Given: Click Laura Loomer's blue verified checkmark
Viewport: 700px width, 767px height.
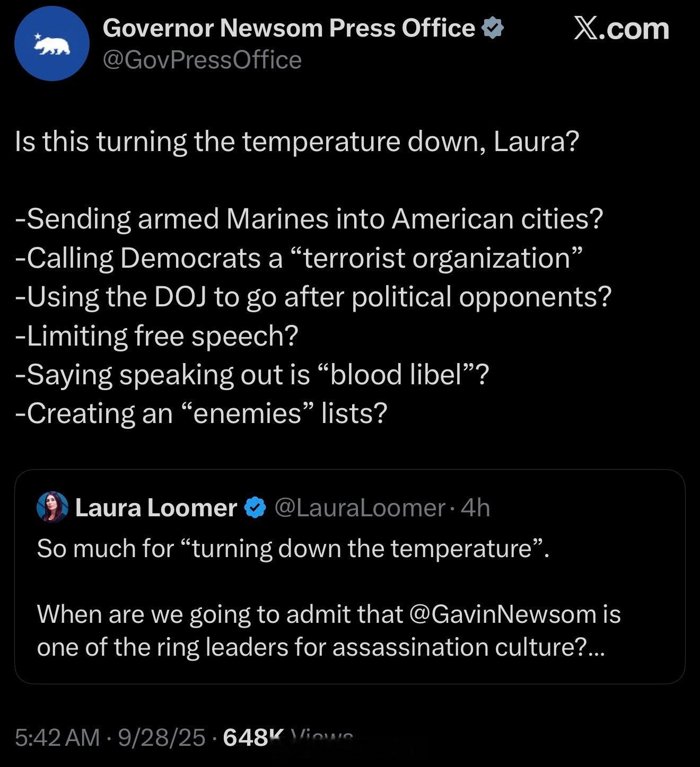Looking at the screenshot, I should pyautogui.click(x=255, y=508).
